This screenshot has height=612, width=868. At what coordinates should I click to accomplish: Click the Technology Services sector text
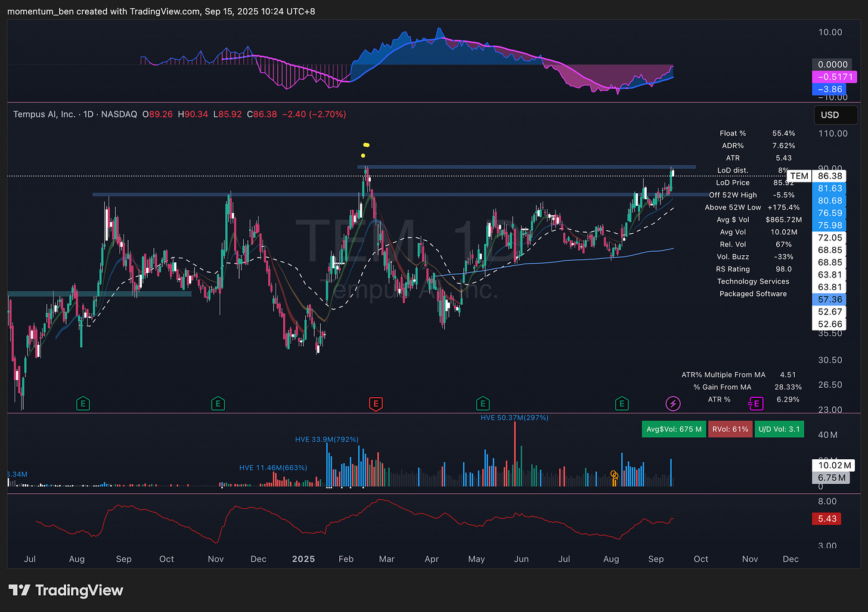[753, 282]
